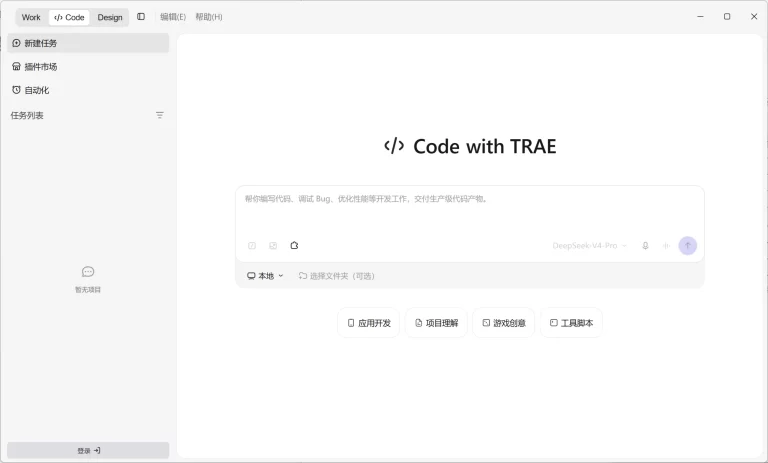Viewport: 768px width, 463px height.
Task: Click the purple send arrow button
Action: tap(688, 245)
